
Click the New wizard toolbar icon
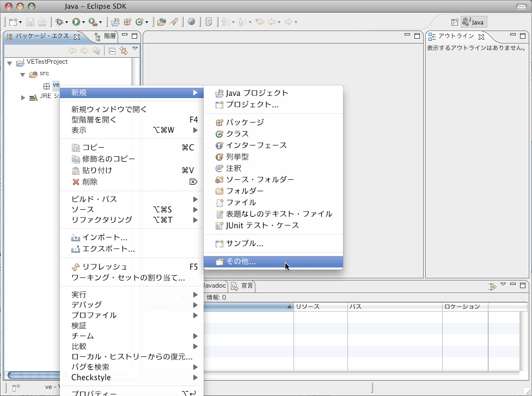point(13,22)
